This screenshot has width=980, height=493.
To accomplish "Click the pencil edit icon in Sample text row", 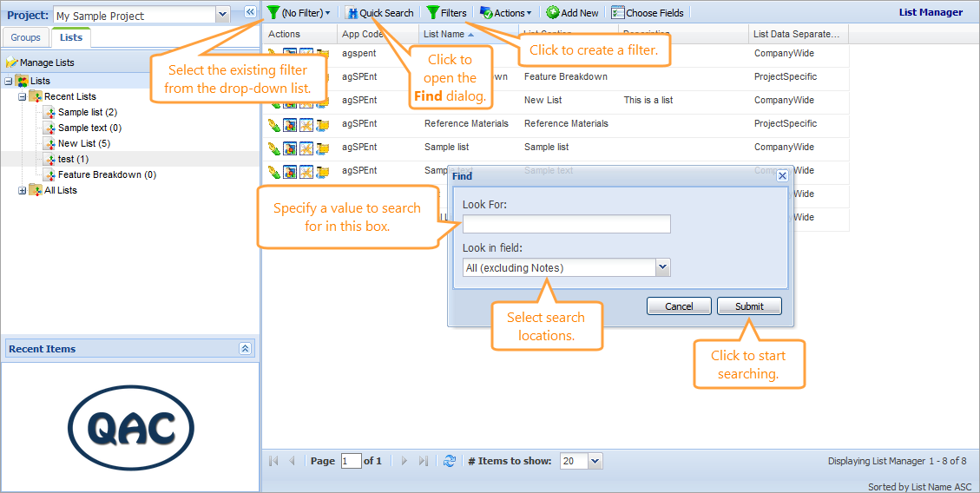I will (x=273, y=171).
